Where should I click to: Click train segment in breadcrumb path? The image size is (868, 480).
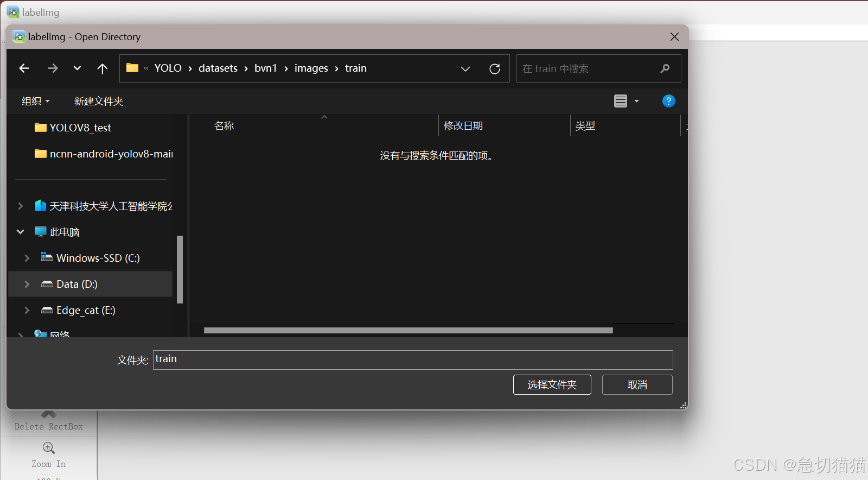[x=356, y=68]
